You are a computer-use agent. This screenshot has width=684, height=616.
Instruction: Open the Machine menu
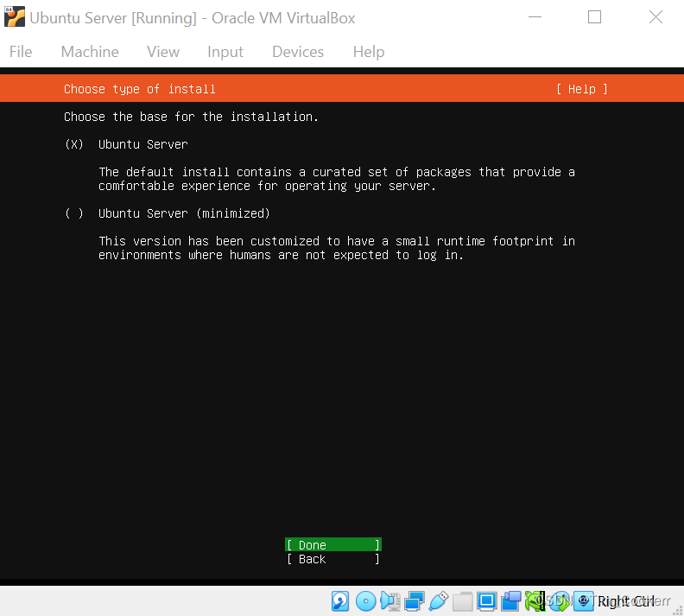click(90, 52)
